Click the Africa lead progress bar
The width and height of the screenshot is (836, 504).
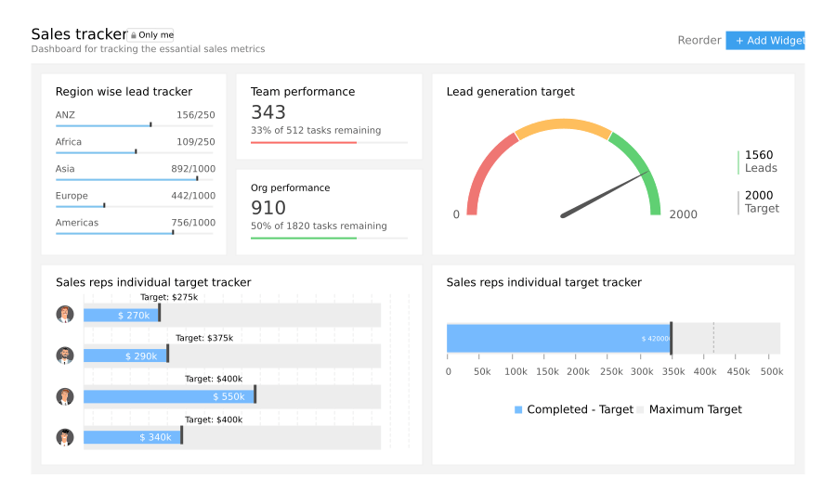tap(135, 152)
